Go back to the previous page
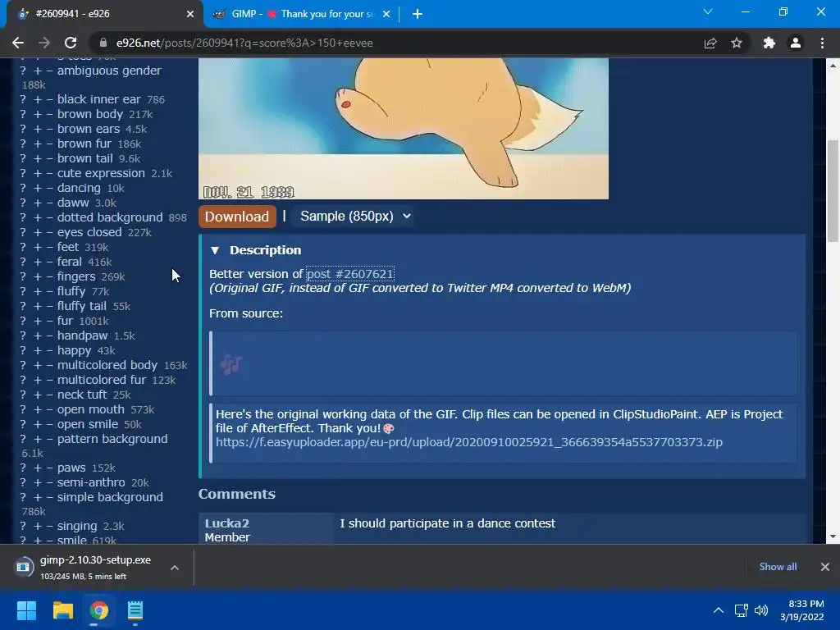The image size is (840, 630). tap(18, 43)
